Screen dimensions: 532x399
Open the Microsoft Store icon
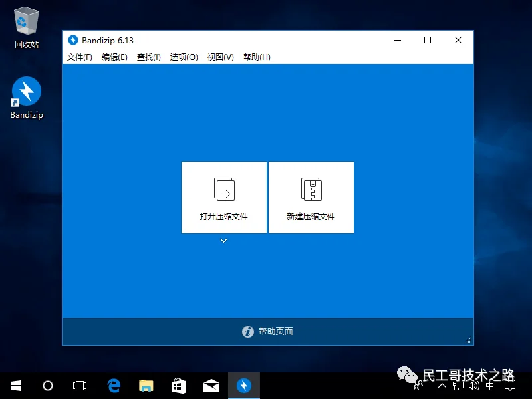[178, 386]
